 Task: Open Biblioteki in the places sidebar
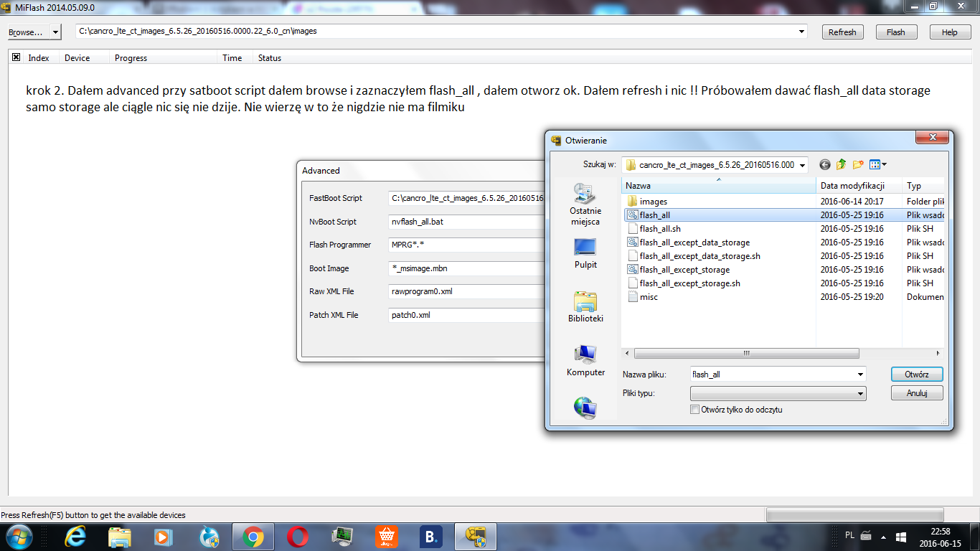pos(585,306)
